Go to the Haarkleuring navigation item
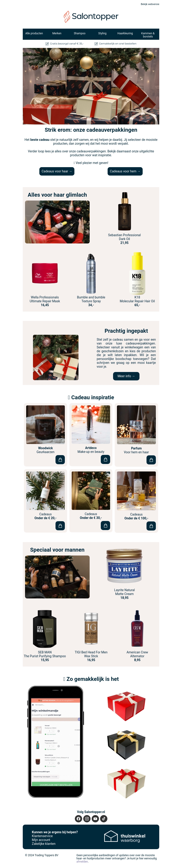182x868 pixels. pyautogui.click(x=125, y=33)
